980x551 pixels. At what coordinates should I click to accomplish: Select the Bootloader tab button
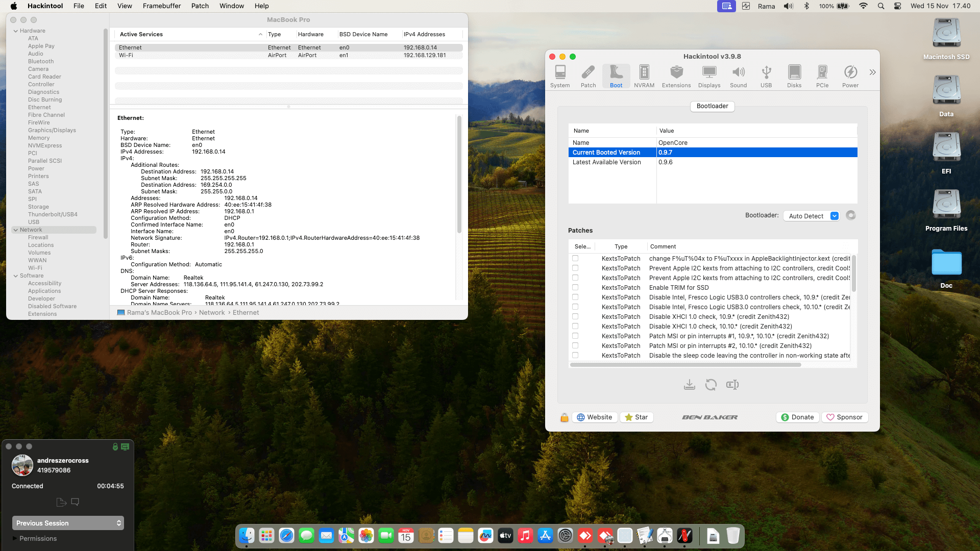713,106
